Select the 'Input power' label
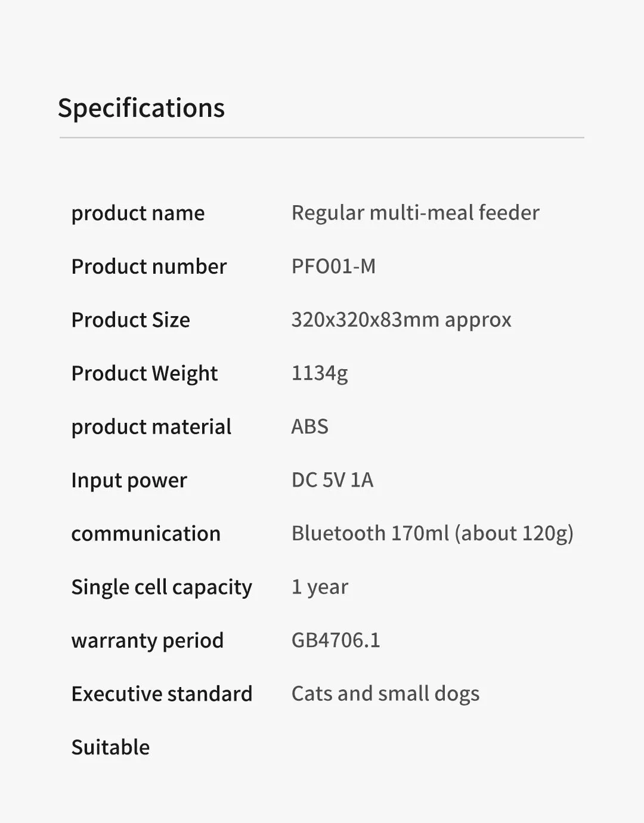 pos(129,481)
